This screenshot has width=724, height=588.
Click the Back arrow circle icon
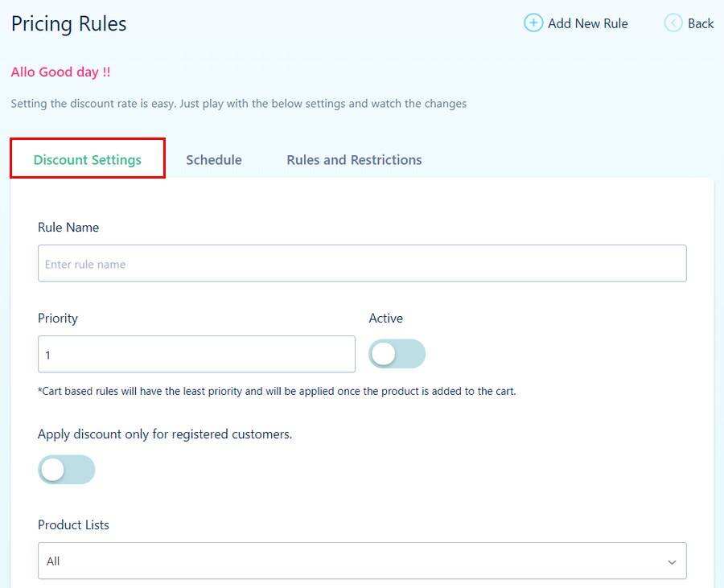point(673,23)
